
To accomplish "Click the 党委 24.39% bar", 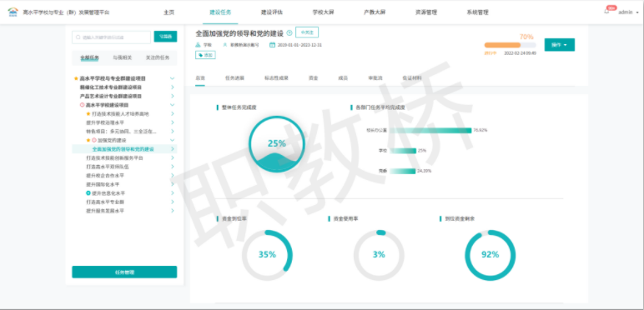I will 402,171.
